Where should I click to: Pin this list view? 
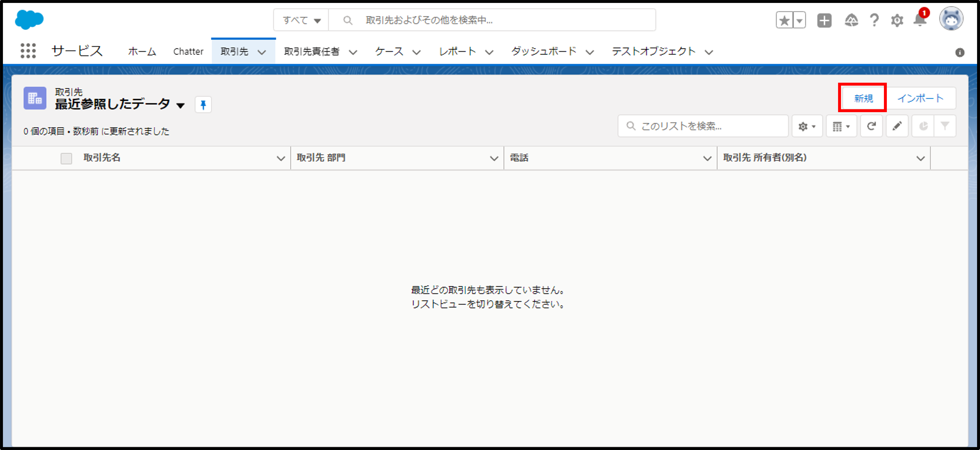point(203,104)
